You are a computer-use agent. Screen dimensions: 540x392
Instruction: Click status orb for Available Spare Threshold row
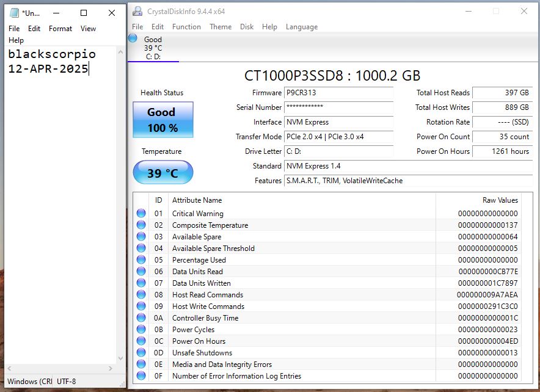pyautogui.click(x=141, y=248)
